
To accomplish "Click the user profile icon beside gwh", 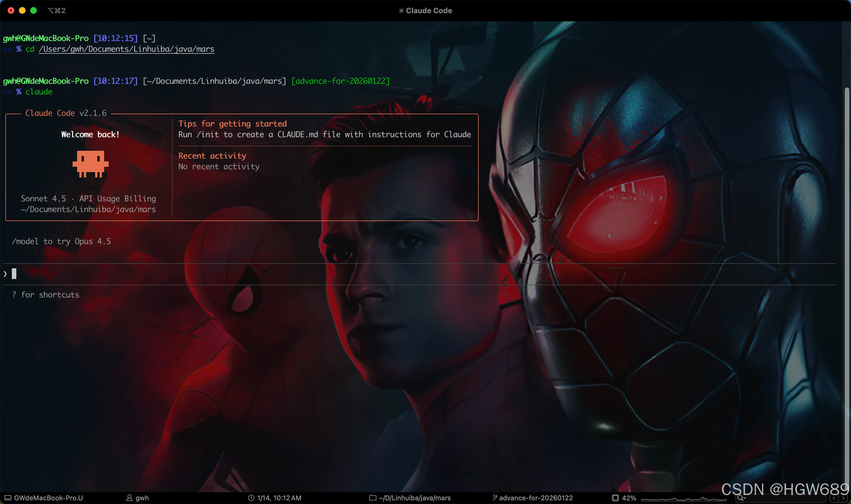I will pyautogui.click(x=129, y=498).
